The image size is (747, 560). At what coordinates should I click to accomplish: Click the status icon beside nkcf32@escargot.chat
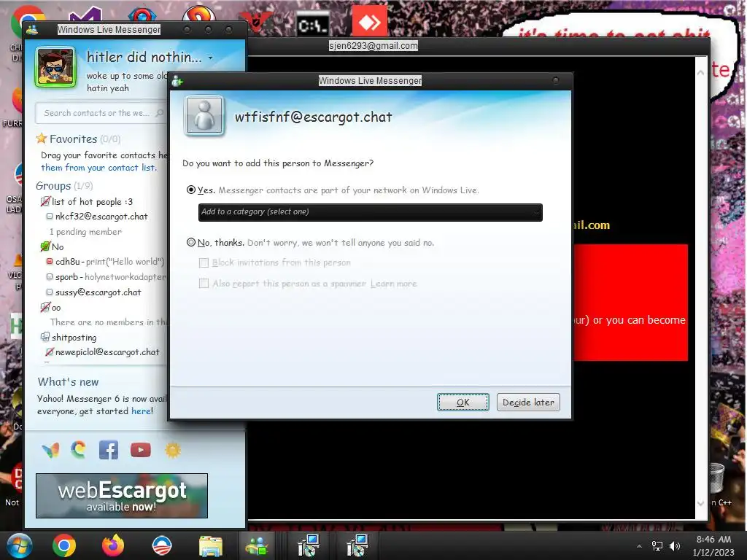click(50, 216)
